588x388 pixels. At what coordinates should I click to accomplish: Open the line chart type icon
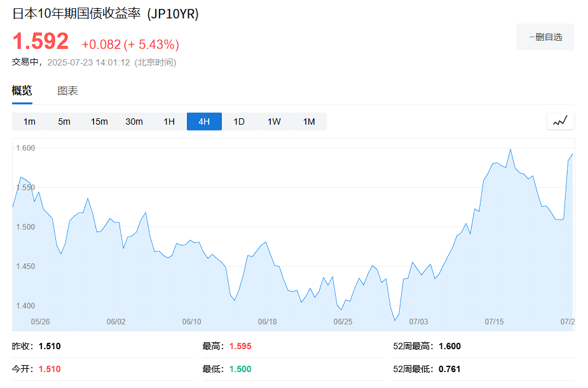pyautogui.click(x=560, y=121)
